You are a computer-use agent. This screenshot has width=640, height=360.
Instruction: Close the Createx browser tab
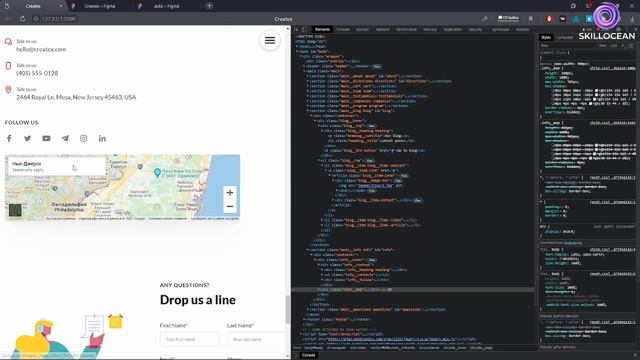[x=61, y=6]
